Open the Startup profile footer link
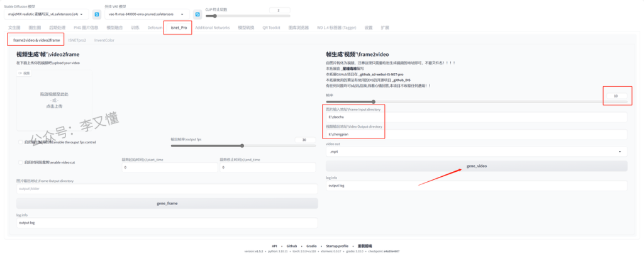 (337, 246)
